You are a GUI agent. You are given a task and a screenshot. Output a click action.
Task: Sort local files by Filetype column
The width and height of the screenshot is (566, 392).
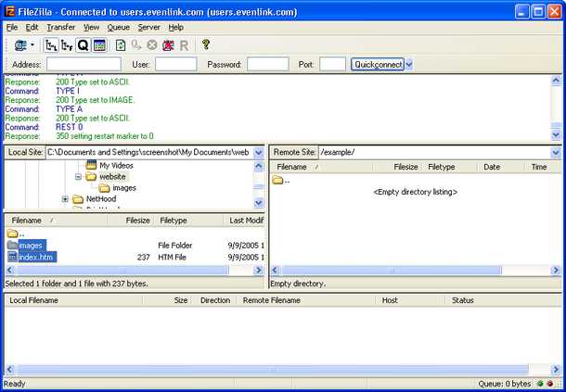click(x=189, y=221)
